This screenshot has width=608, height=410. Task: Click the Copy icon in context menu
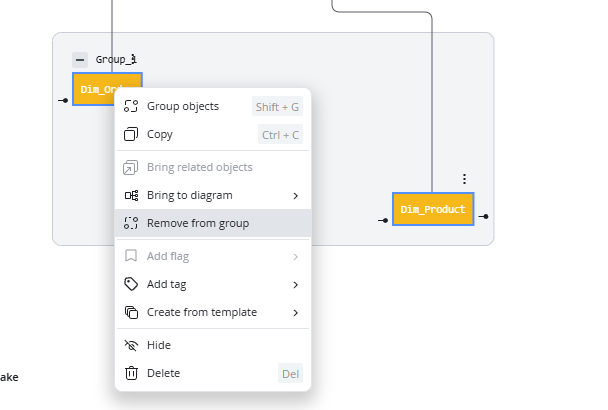[131, 134]
